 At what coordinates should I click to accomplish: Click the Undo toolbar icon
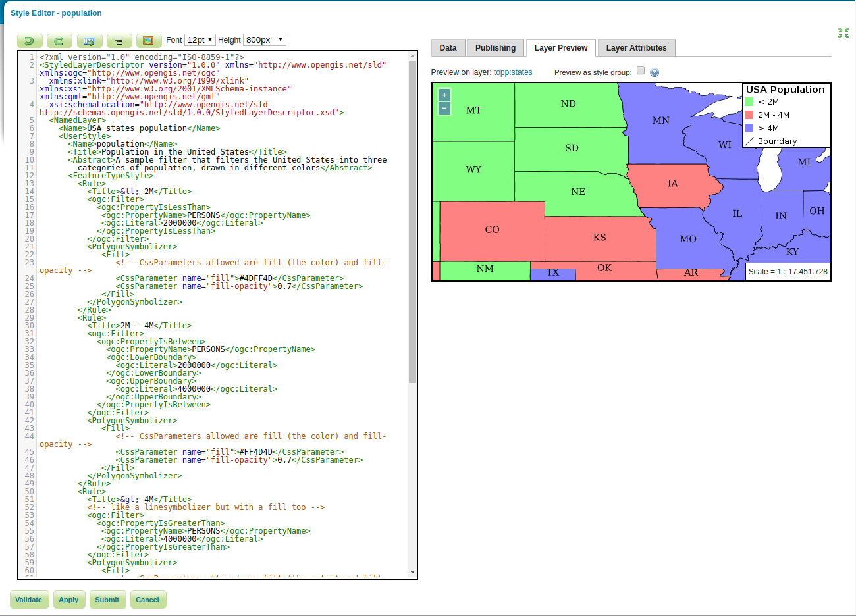click(30, 41)
